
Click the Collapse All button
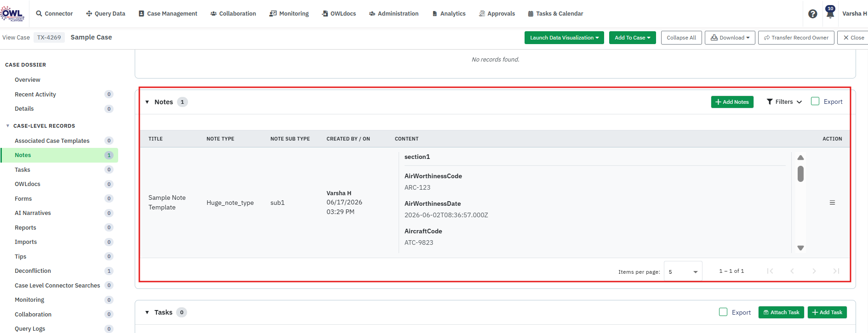tap(681, 38)
